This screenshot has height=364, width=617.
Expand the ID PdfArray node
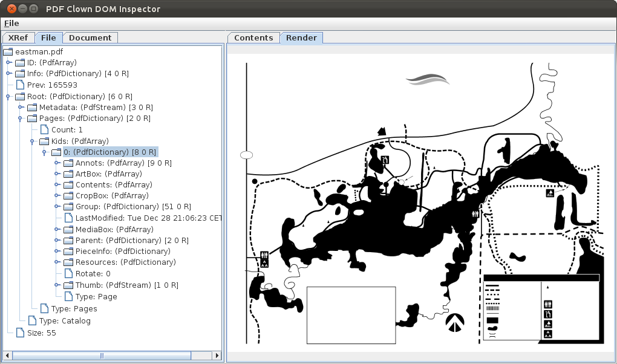coord(9,62)
